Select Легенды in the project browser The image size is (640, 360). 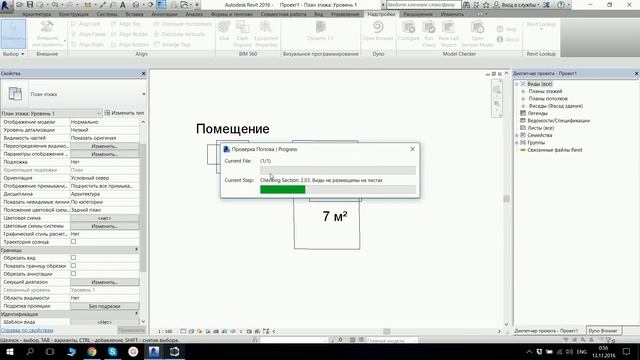[537, 113]
